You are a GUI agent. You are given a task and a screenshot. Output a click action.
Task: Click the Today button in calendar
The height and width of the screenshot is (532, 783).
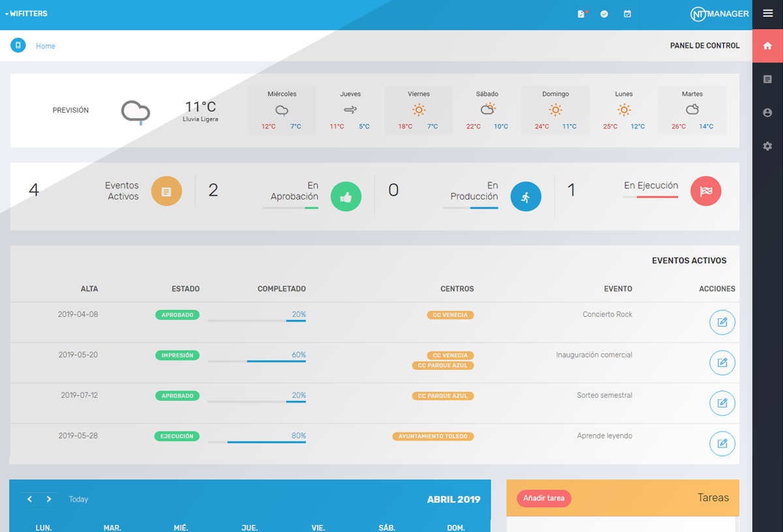click(x=78, y=499)
